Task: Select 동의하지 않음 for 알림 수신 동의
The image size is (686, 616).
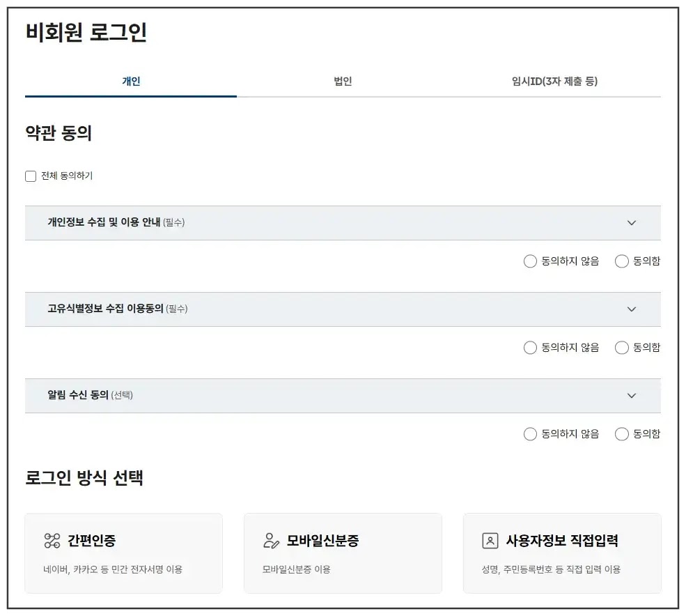Action: tap(530, 434)
